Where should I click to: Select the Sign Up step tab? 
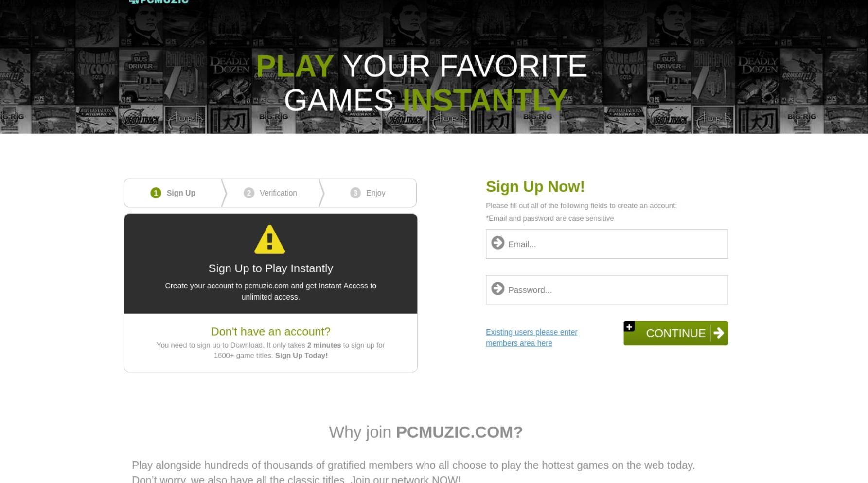pyautogui.click(x=174, y=193)
